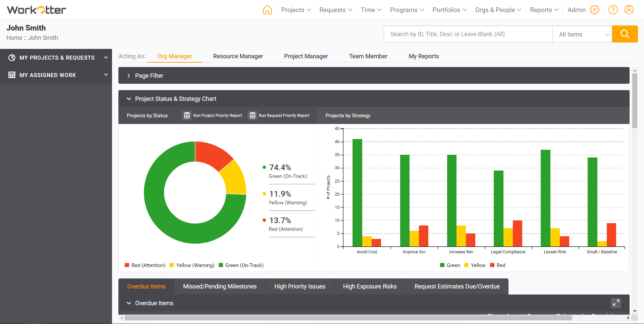This screenshot has height=324, width=644.
Task: Click the home icon in the top navigation
Action: pos(267,10)
